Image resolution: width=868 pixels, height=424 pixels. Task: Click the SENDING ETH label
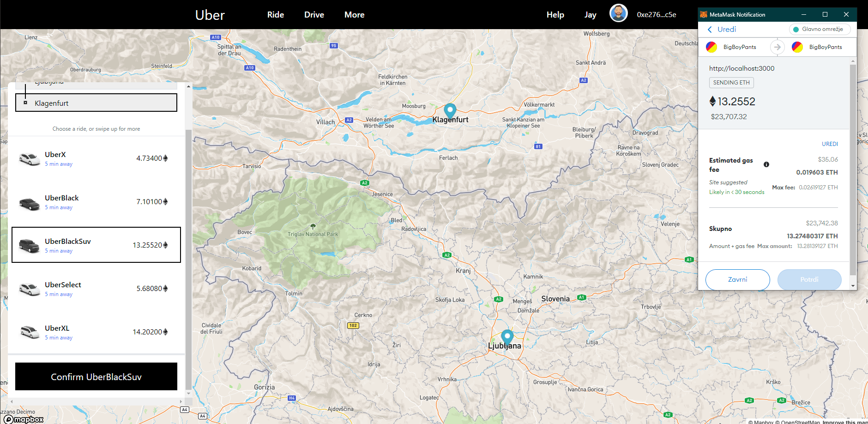point(731,83)
